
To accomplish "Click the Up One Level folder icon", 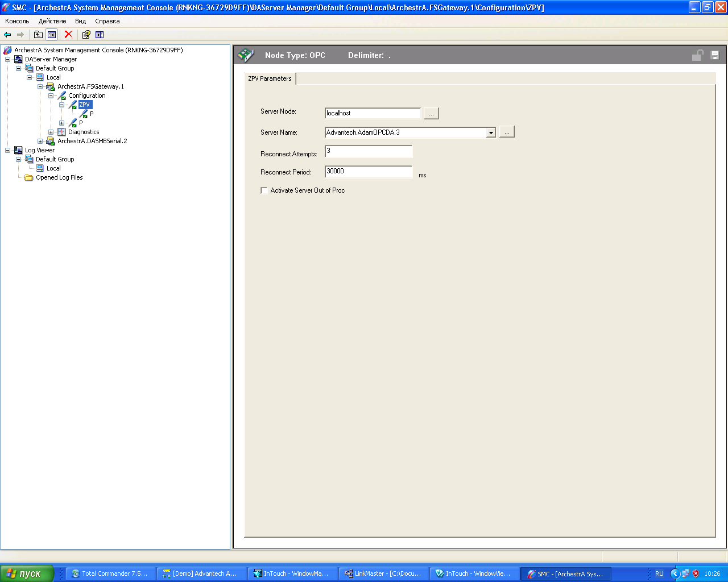I will point(38,35).
